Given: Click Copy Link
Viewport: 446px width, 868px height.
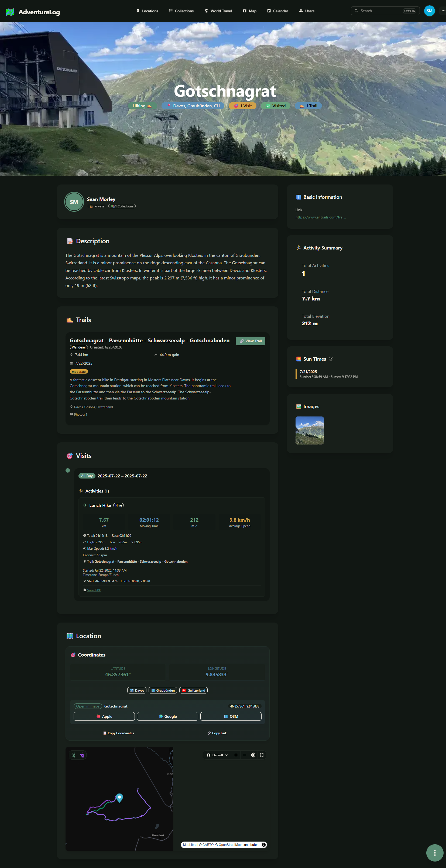Looking at the screenshot, I should 217,733.
